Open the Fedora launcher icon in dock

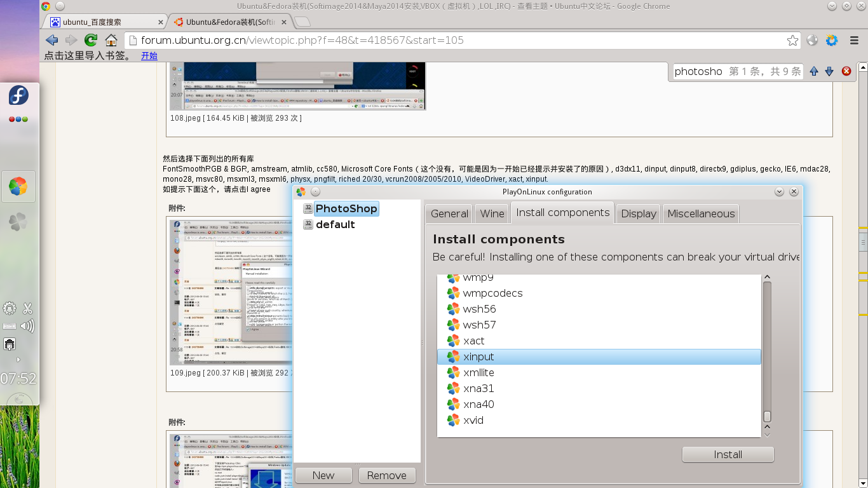[18, 96]
